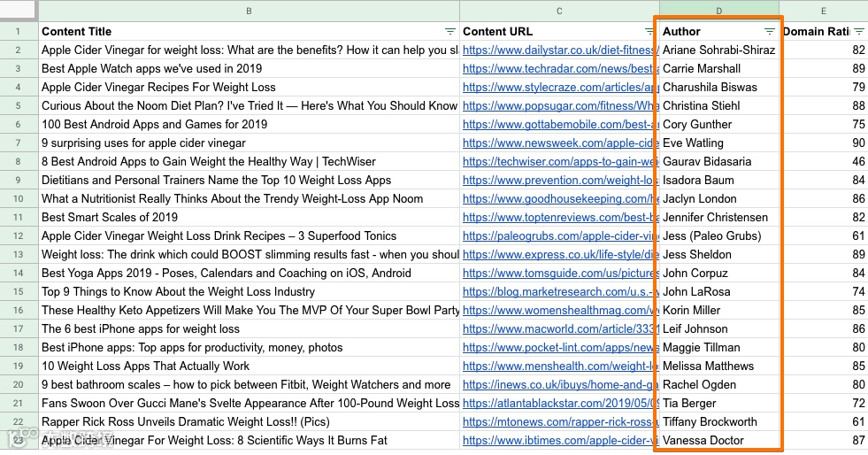Screen dimensions: 868x455
Task: Select the author cell Rachel Ogden
Action: coord(719,385)
